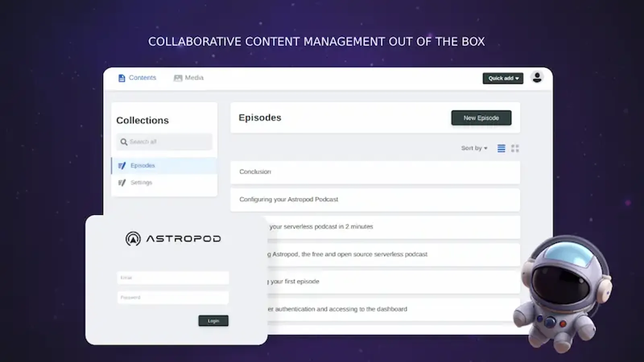Expand the Sort by dropdown

474,148
